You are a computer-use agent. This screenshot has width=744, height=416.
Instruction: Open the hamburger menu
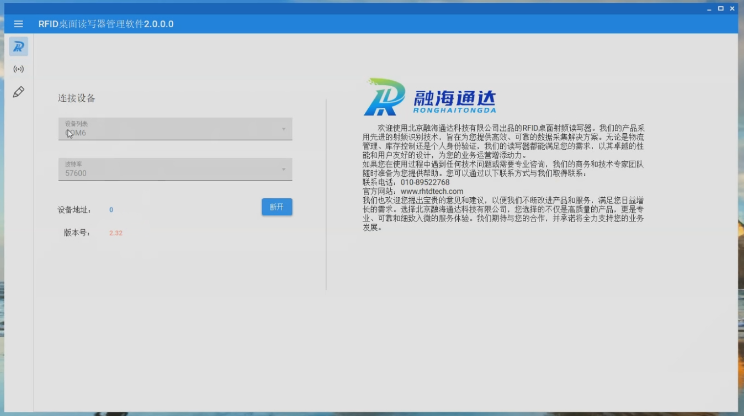(x=19, y=24)
